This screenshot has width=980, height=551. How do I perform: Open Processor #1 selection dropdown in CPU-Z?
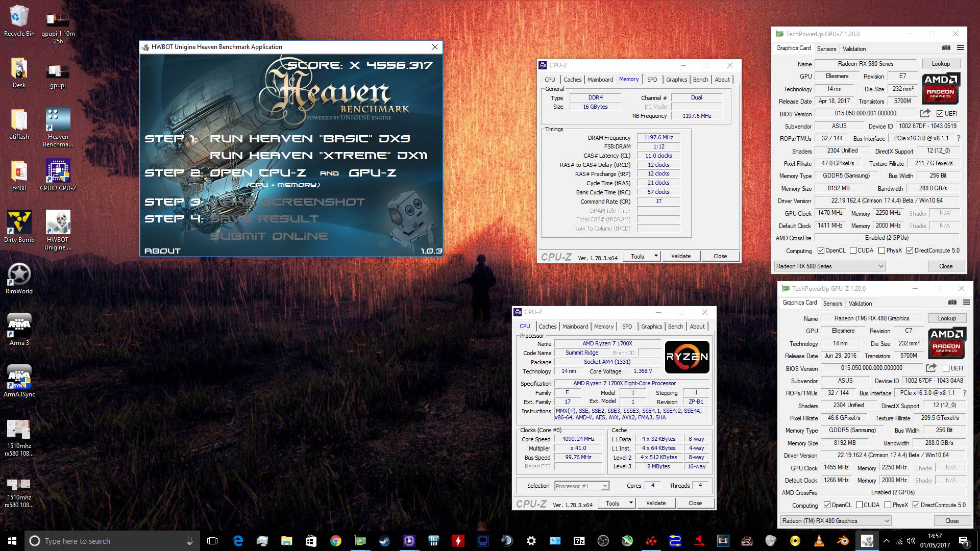click(581, 486)
